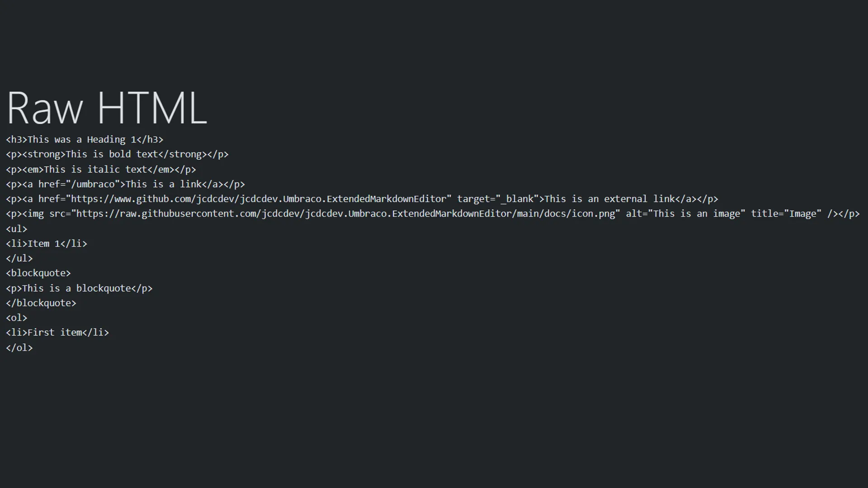Click the opening <ul> tag line
Viewport: 868px width, 488px height.
[x=17, y=229]
